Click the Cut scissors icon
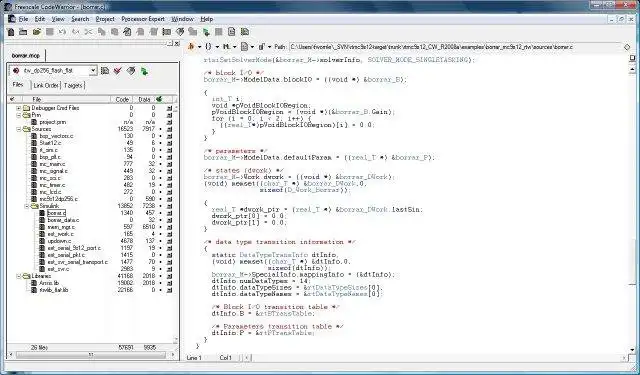 [88, 32]
